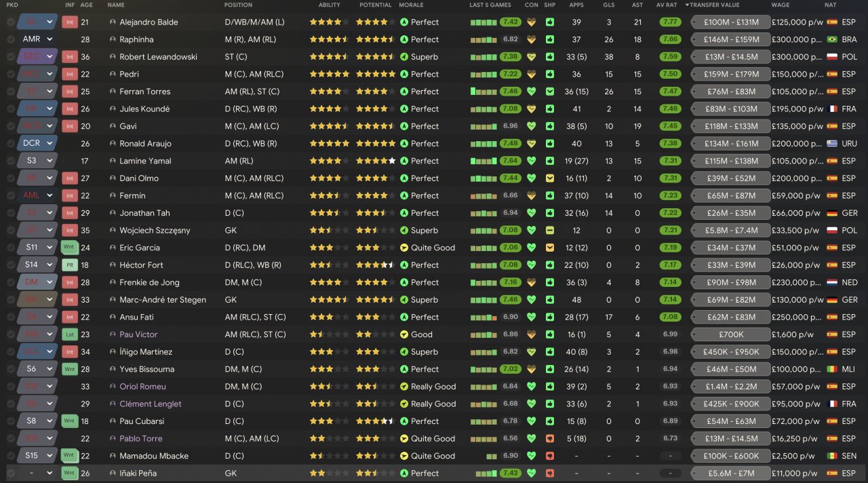Click the Uruguay flag next to URU

pyautogui.click(x=831, y=144)
